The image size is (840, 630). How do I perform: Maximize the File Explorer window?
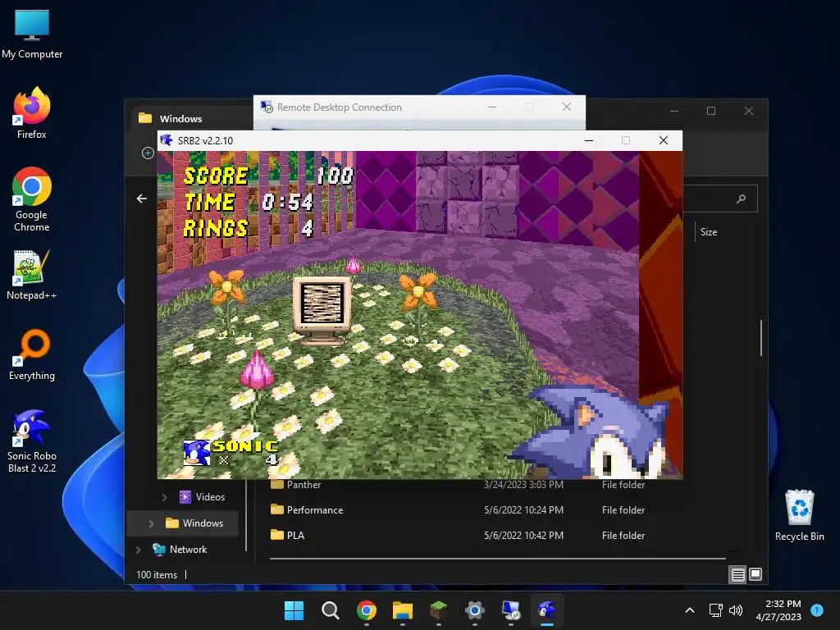pos(711,111)
